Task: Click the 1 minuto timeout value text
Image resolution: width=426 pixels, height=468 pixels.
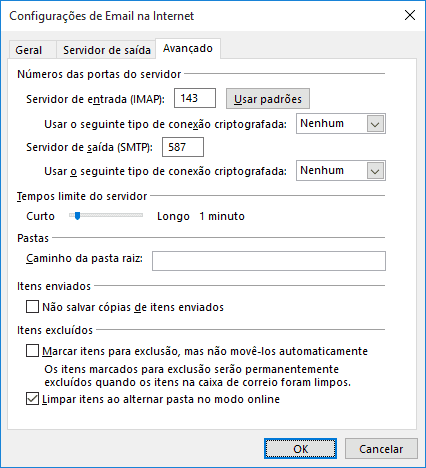Action: pos(222,216)
